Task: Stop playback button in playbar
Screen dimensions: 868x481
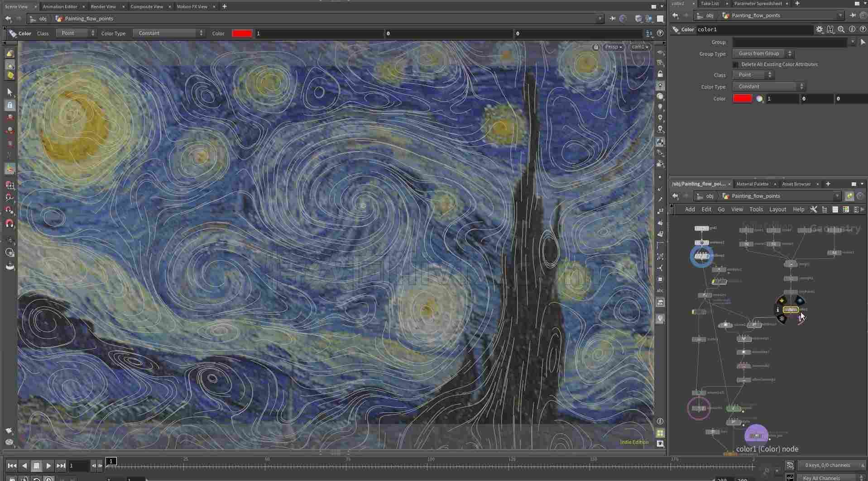Action: coord(37,466)
